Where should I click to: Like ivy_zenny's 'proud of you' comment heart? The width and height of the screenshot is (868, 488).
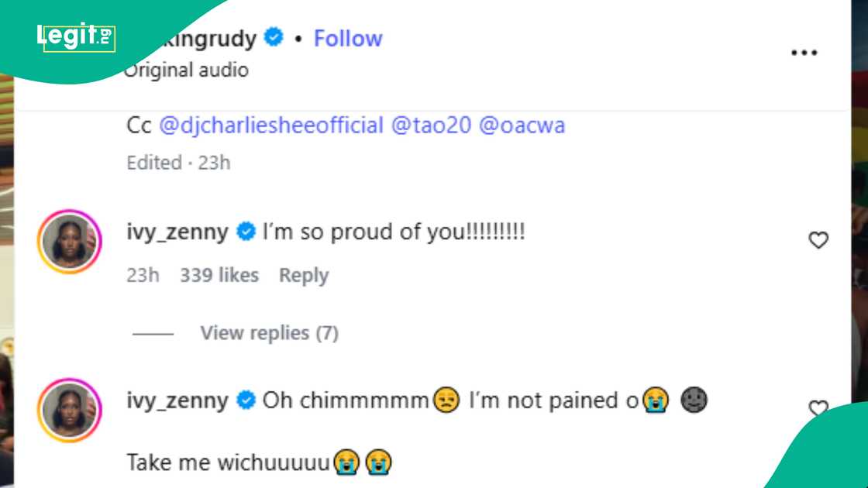pos(818,240)
